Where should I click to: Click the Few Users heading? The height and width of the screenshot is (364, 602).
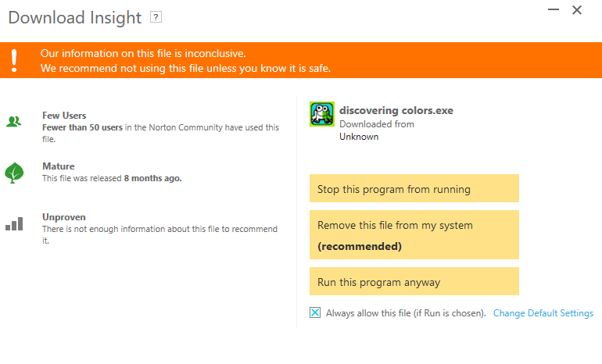(64, 116)
